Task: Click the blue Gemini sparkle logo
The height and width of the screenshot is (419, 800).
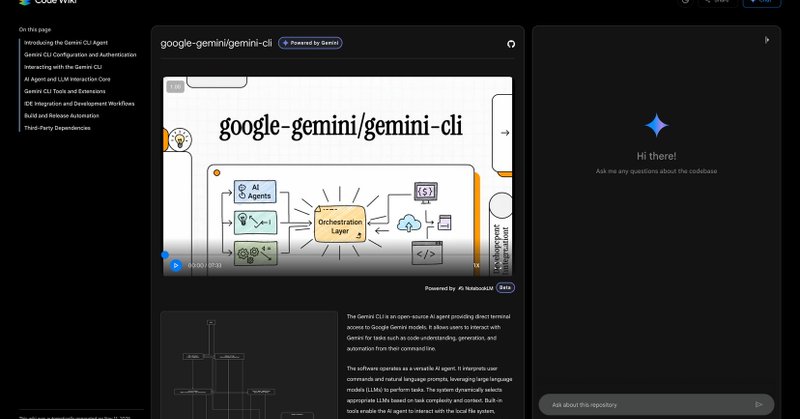Action: (x=656, y=125)
